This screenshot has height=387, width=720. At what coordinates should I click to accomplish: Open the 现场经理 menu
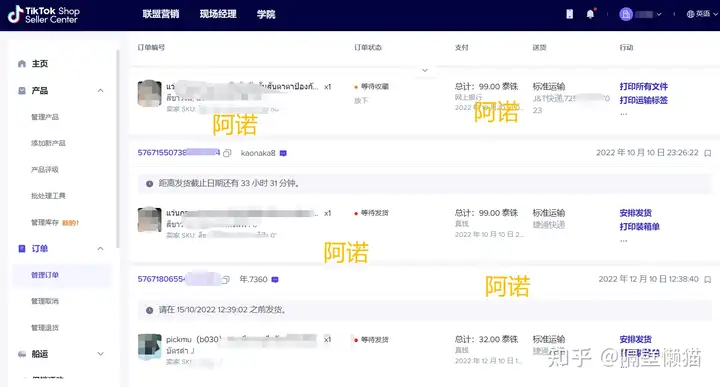(218, 14)
